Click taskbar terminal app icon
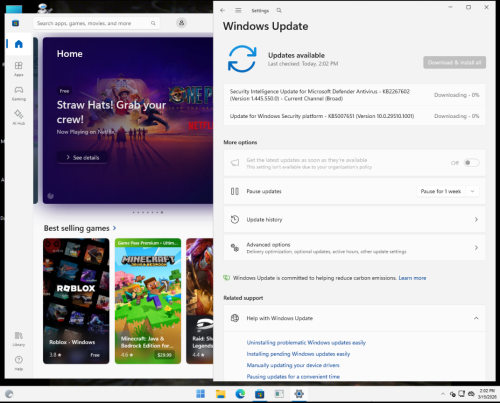 coord(279,394)
